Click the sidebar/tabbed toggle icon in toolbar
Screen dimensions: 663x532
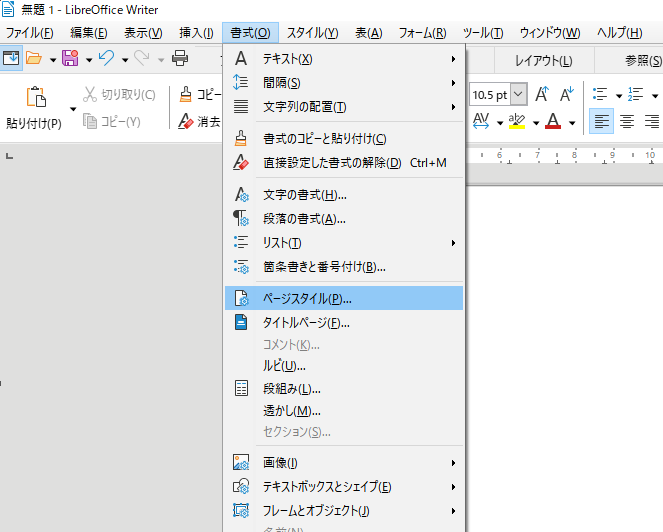click(11, 58)
